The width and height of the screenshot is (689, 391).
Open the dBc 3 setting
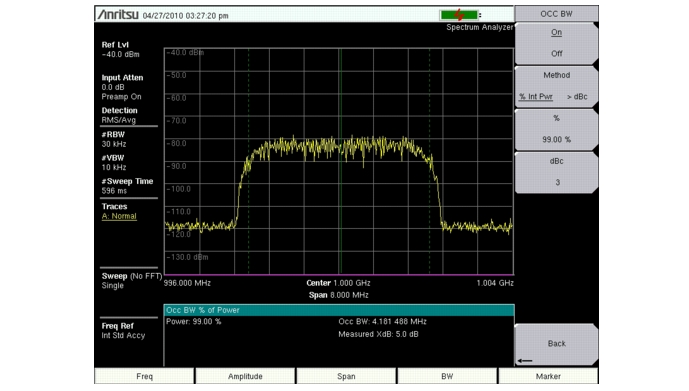pos(556,172)
